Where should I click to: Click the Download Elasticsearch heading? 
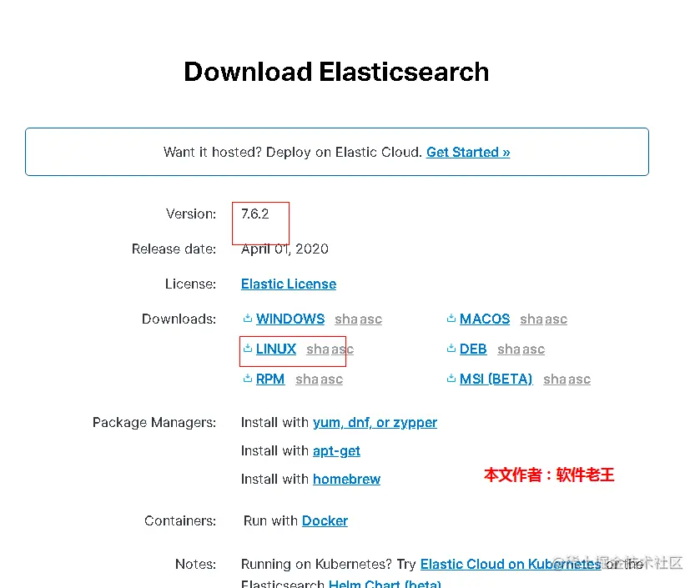[336, 72]
